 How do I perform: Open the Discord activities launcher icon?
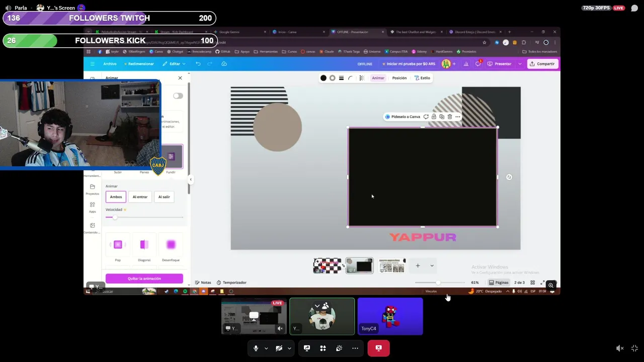point(323,348)
